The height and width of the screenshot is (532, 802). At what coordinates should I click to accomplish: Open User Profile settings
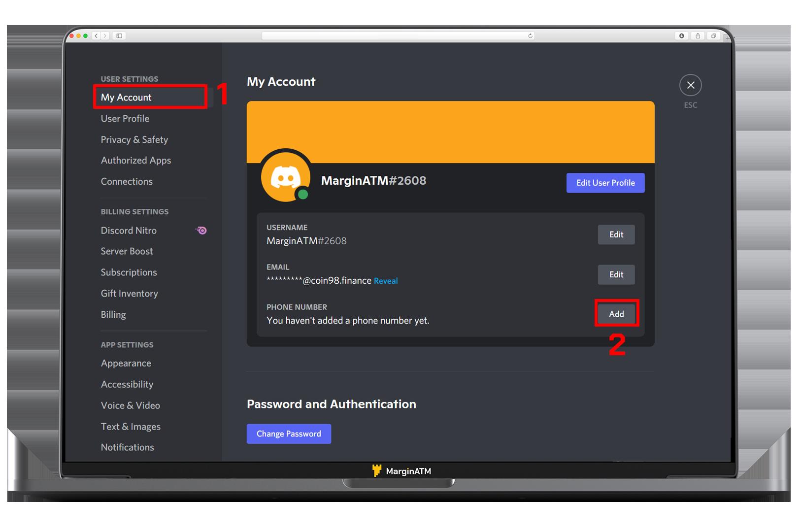(125, 118)
